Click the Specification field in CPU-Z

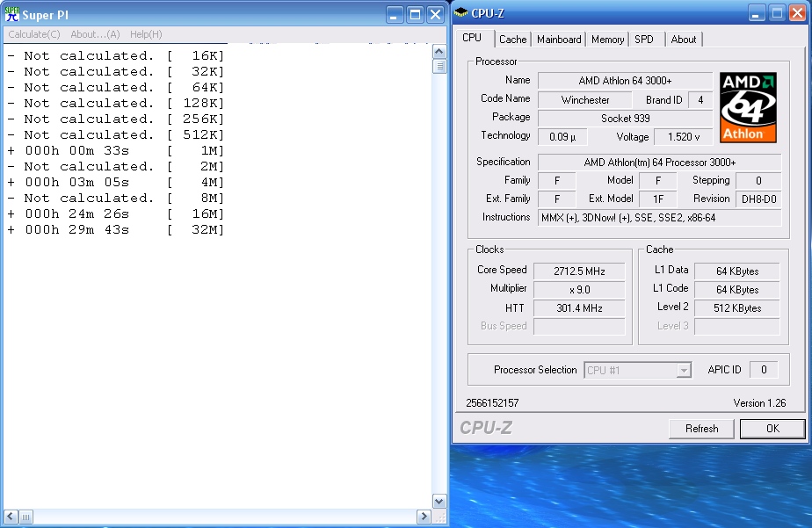click(659, 163)
